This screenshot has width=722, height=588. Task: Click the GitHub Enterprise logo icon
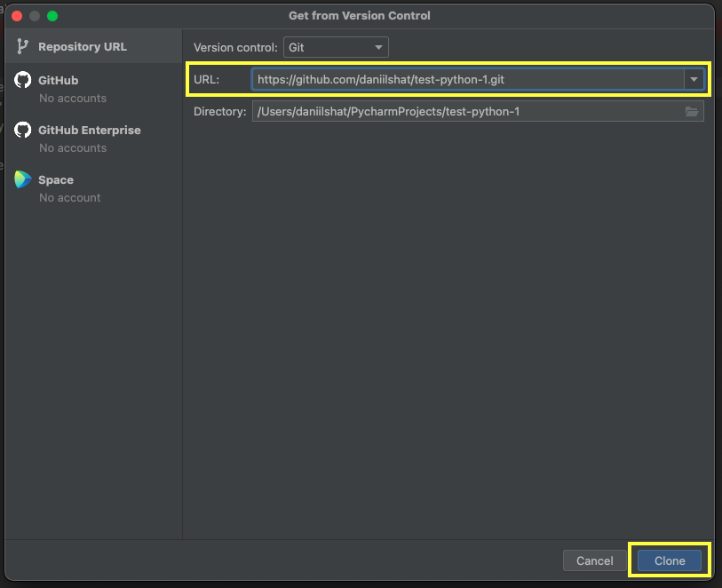pyautogui.click(x=22, y=130)
